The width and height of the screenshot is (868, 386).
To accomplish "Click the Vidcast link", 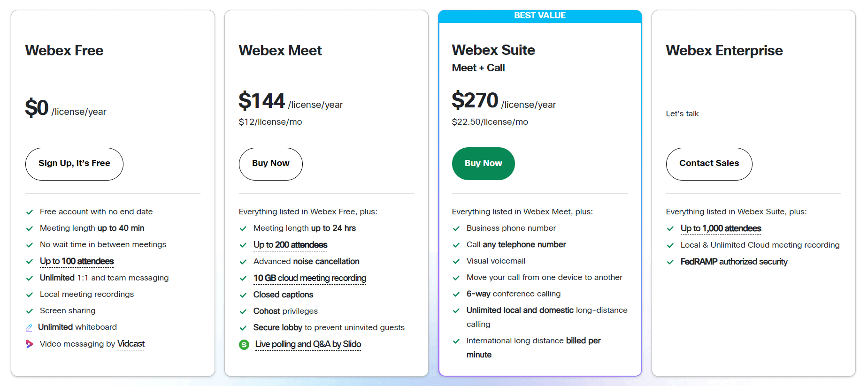I will (131, 344).
